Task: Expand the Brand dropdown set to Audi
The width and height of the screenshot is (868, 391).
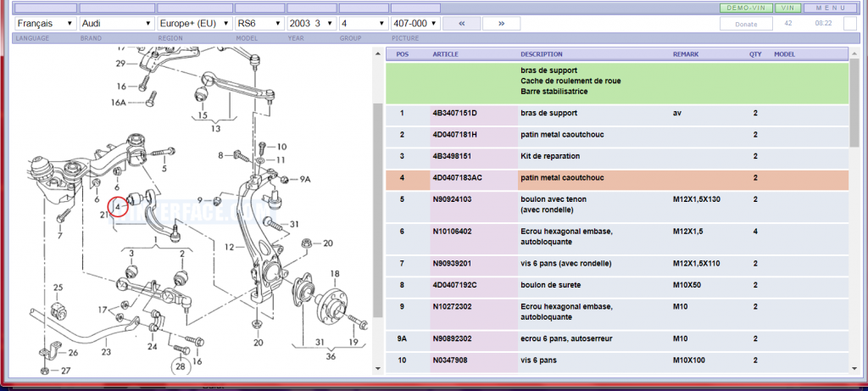Action: (116, 23)
